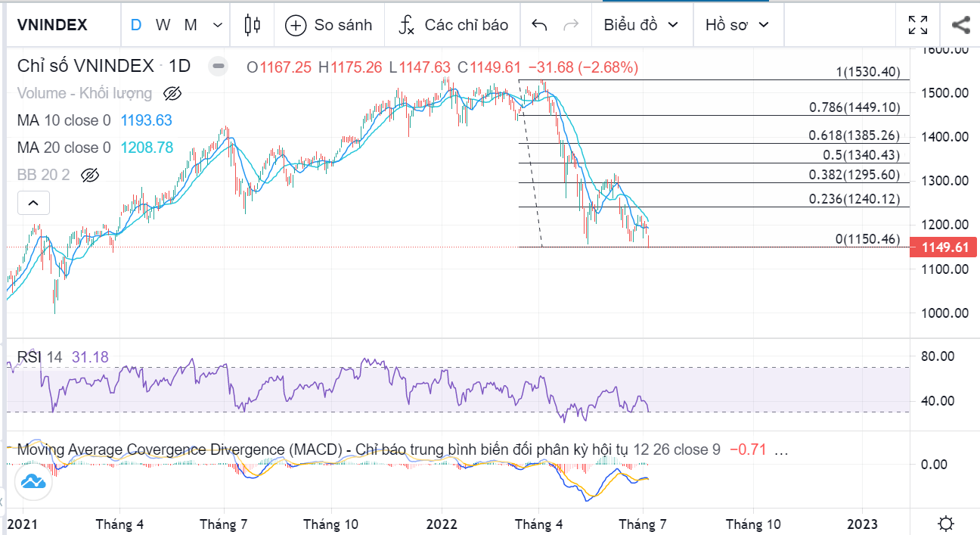Open the candlestick chart style icon
The width and height of the screenshot is (980, 535).
252,25
